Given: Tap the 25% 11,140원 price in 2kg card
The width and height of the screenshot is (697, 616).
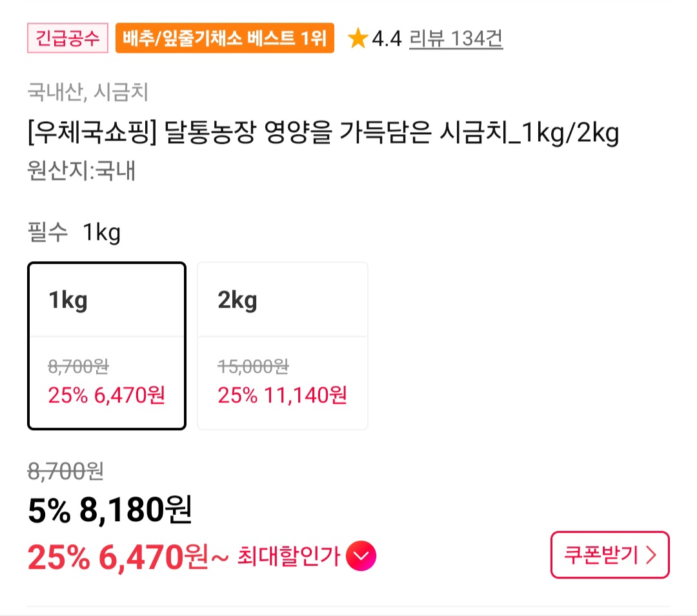Looking at the screenshot, I should click(282, 395).
